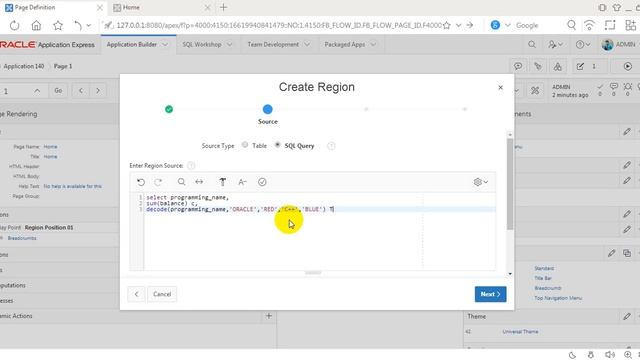Click the Home page name link
Viewport: 640px width, 360px height.
pos(50,147)
